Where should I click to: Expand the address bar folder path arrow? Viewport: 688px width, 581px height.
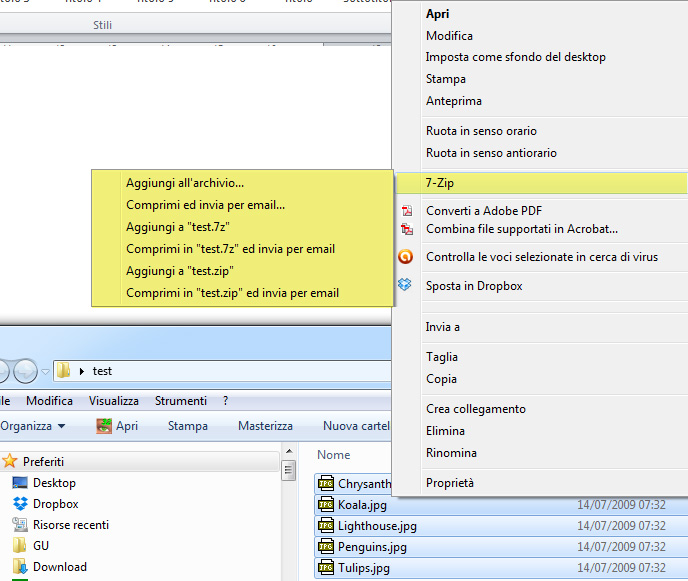[x=82, y=371]
